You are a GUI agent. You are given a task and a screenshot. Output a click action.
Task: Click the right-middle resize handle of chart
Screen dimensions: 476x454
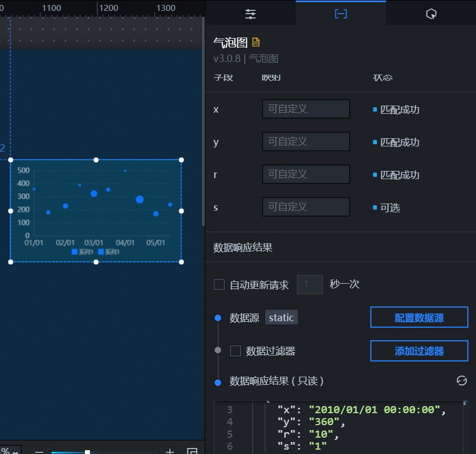[181, 211]
